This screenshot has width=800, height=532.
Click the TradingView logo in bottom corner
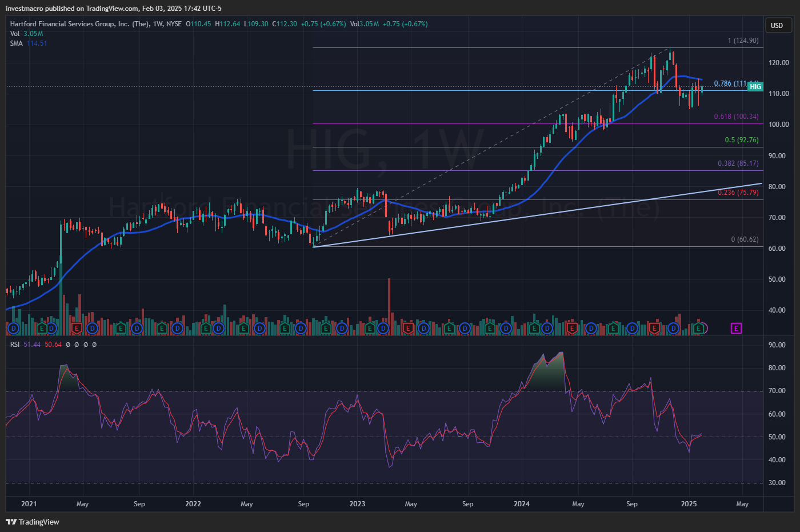tap(33, 522)
